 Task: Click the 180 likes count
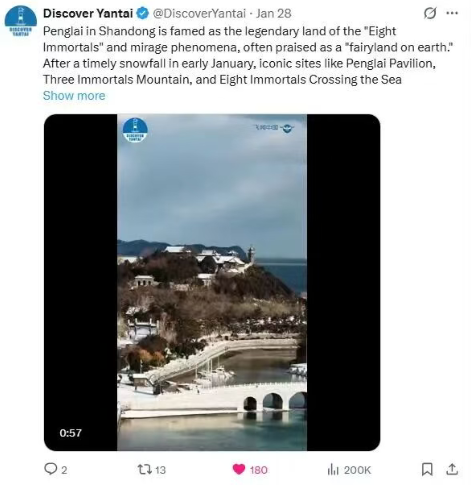[259, 470]
